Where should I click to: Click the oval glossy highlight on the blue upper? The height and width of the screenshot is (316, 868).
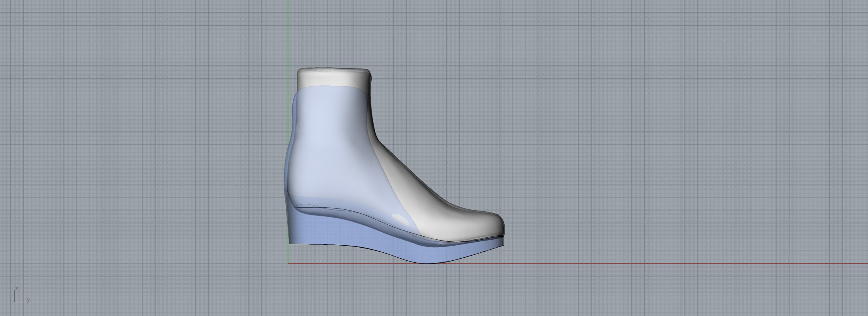click(x=400, y=219)
